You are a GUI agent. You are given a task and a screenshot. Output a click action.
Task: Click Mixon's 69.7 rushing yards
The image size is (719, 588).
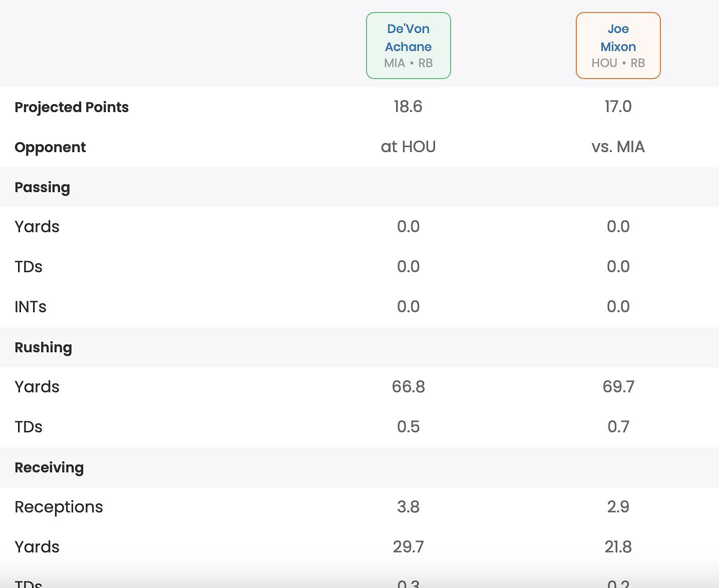pyautogui.click(x=618, y=387)
